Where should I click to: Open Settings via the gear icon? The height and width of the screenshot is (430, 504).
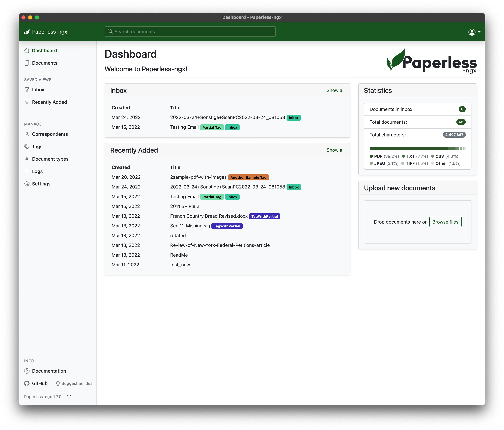click(27, 184)
